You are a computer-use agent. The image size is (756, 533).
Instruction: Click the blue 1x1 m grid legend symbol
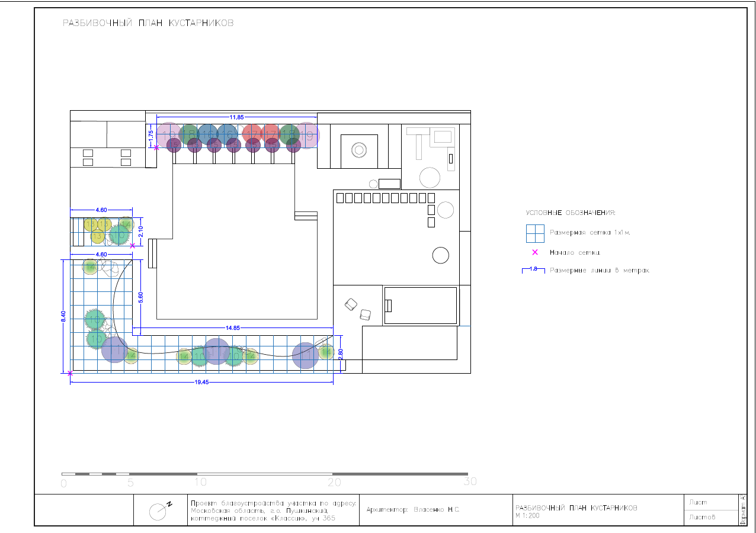pos(535,233)
